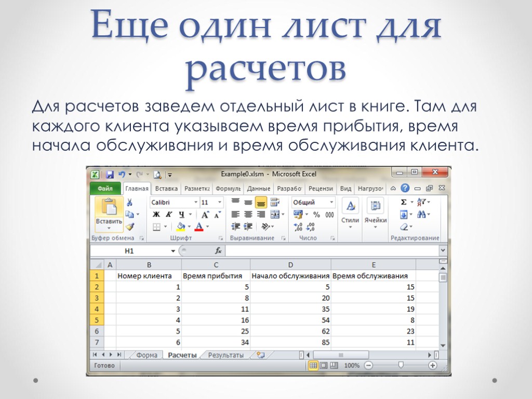Toggle Align Text Left
The image size is (532, 399).
235,215
